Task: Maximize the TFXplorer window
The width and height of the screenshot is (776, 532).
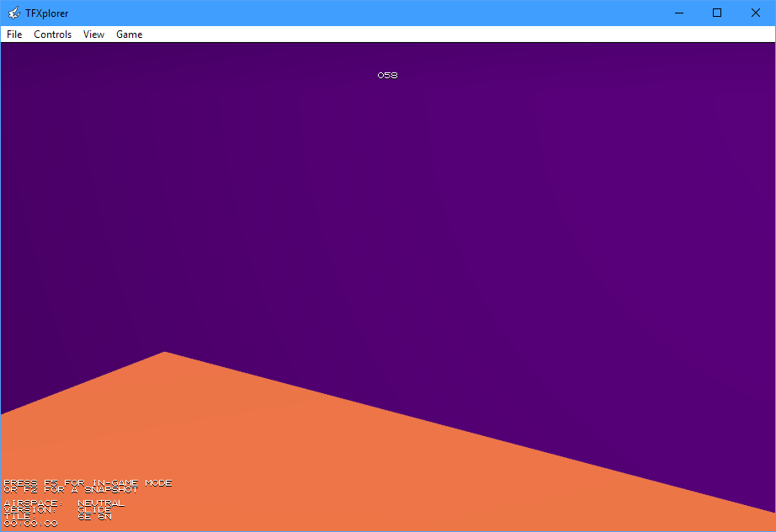Action: pos(717,13)
